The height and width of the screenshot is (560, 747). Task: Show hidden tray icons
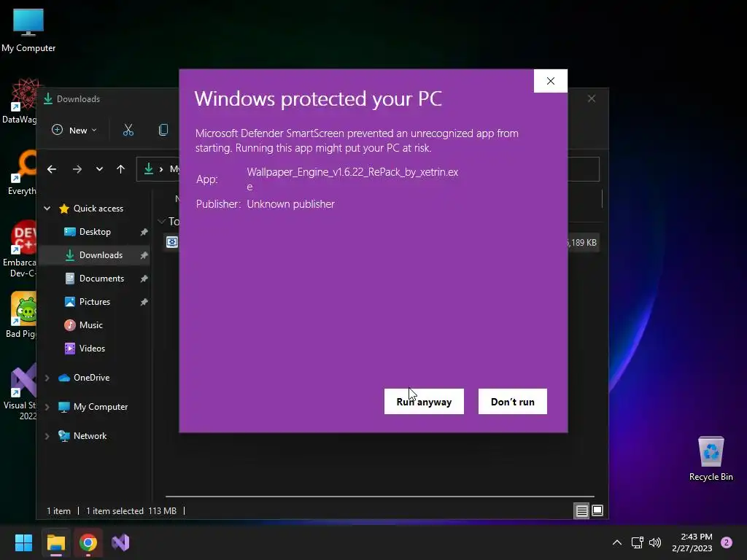click(616, 542)
